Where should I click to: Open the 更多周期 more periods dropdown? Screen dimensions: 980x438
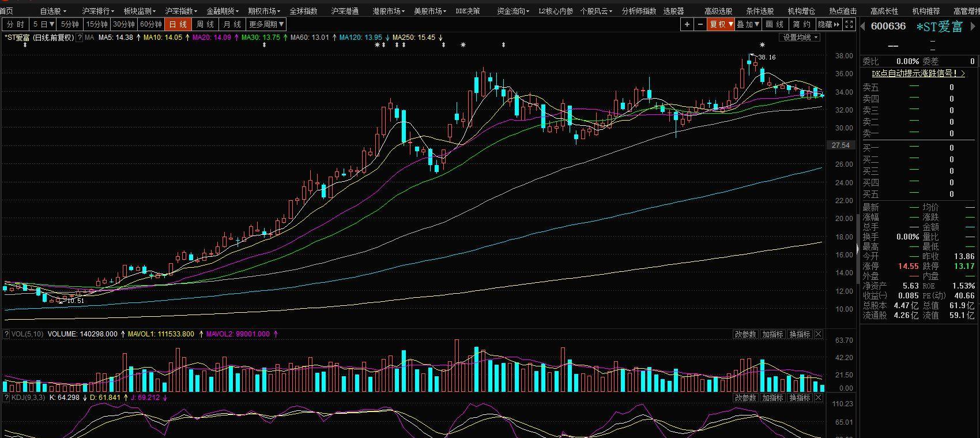coord(266,24)
